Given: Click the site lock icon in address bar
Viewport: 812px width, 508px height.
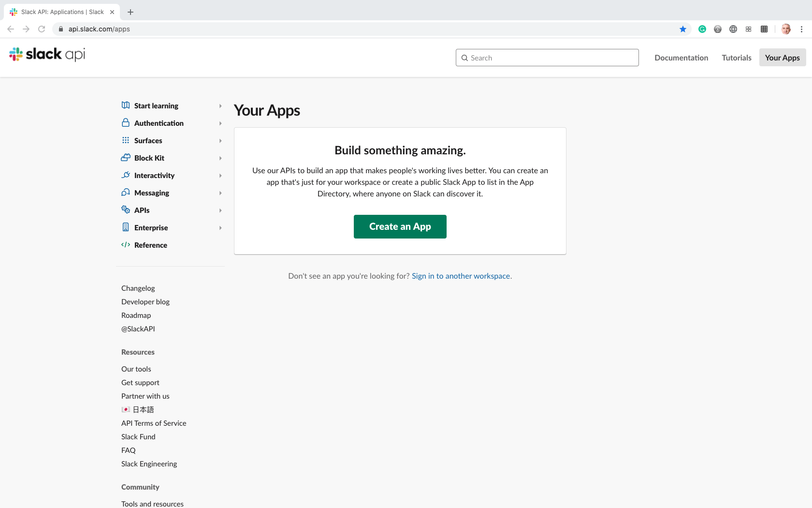Looking at the screenshot, I should [61, 29].
